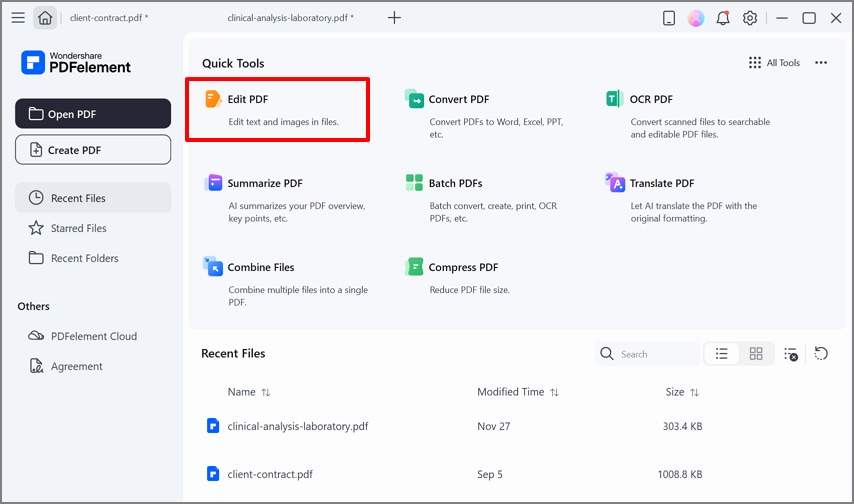Click the Combine Files tool icon
The width and height of the screenshot is (854, 504).
[213, 266]
